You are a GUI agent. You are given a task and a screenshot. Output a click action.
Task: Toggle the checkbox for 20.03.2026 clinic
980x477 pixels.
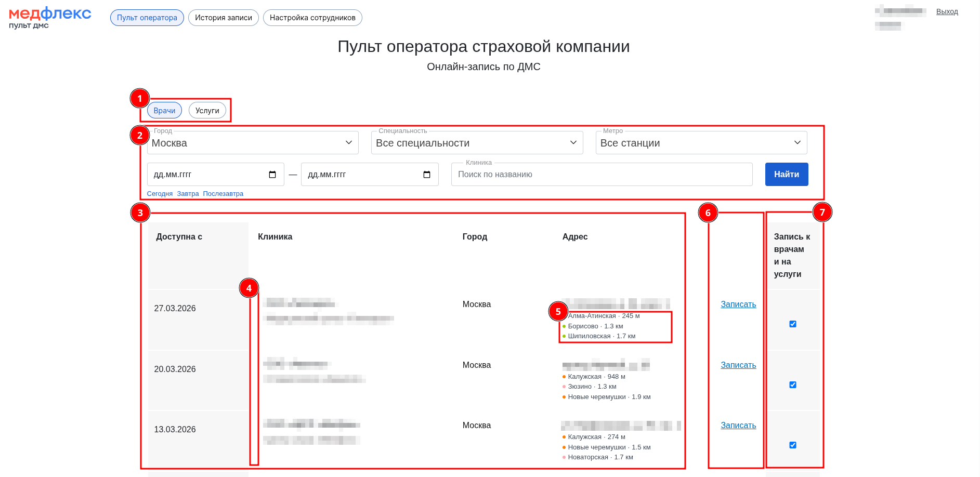[x=793, y=385]
